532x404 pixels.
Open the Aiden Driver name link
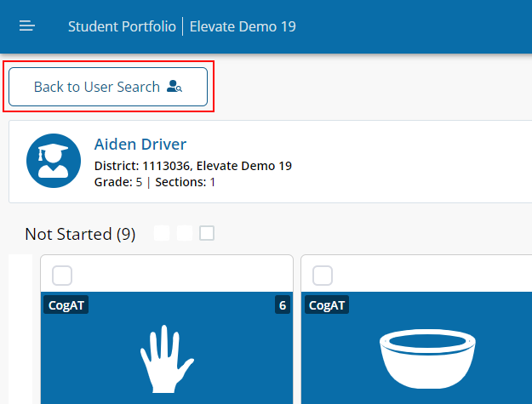point(140,145)
